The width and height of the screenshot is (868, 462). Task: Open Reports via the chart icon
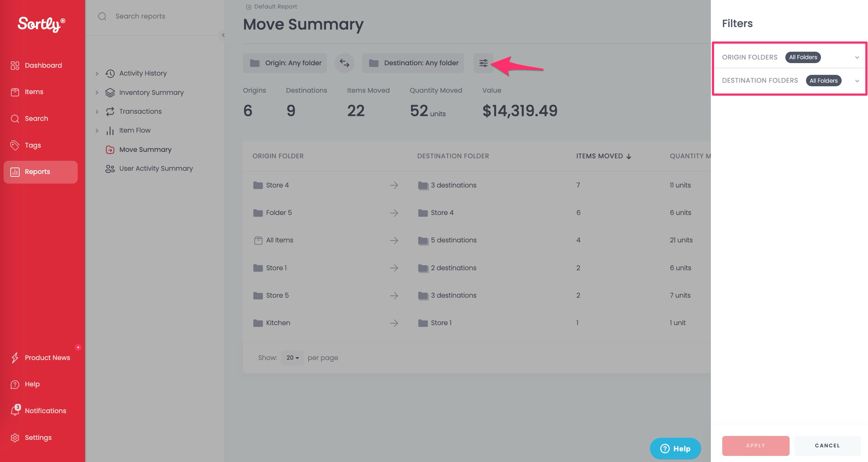(x=15, y=172)
